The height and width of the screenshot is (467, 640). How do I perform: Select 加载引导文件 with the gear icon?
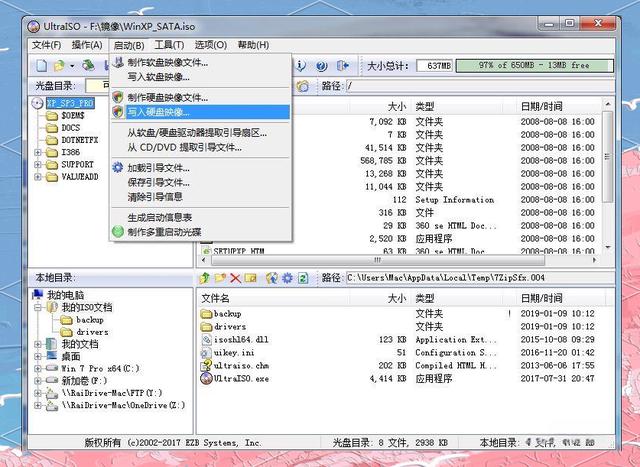pos(158,168)
